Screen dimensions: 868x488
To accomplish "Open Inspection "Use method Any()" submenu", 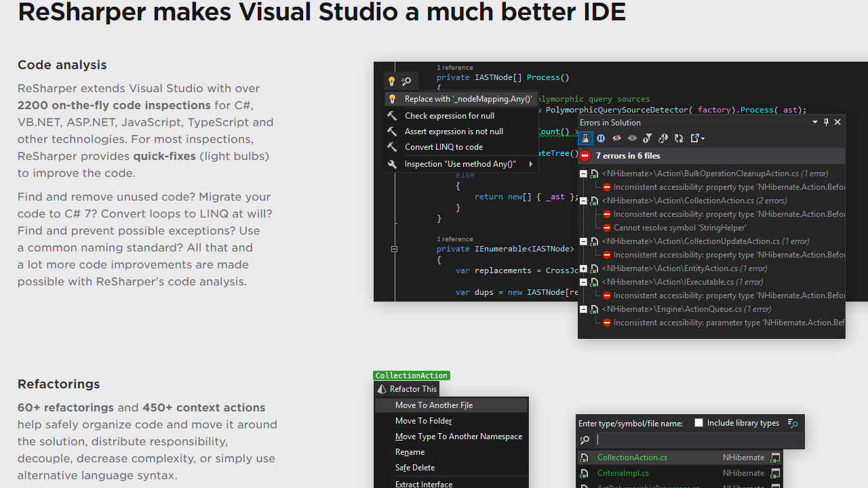I will point(461,164).
